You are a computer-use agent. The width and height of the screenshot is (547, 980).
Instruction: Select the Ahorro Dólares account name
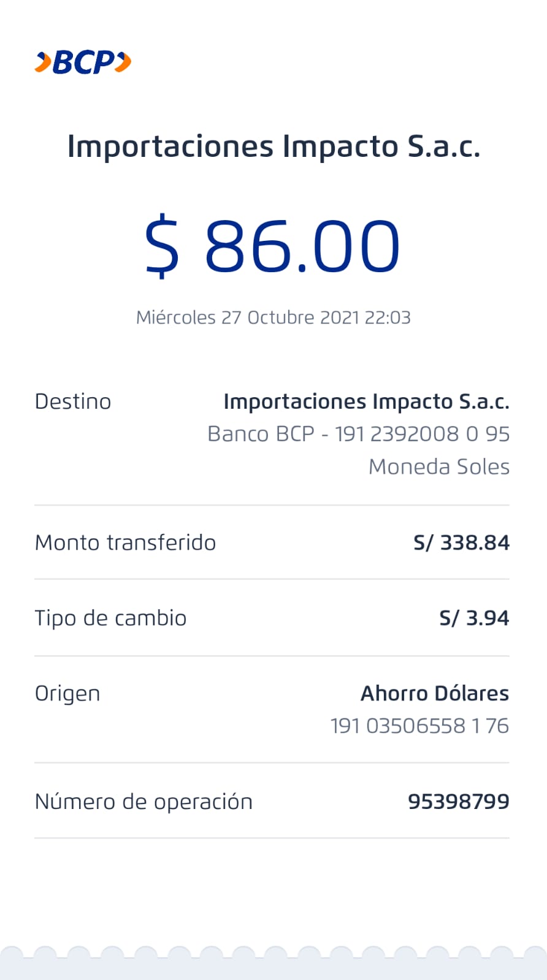[x=434, y=693]
